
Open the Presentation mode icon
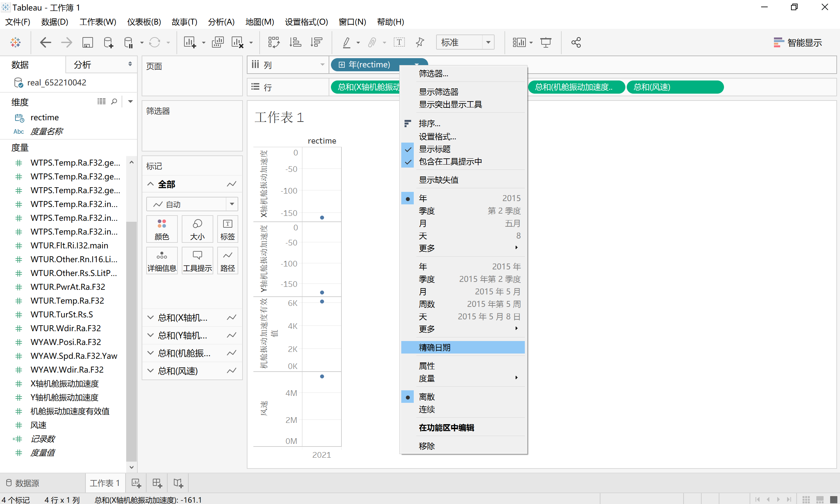point(546,42)
